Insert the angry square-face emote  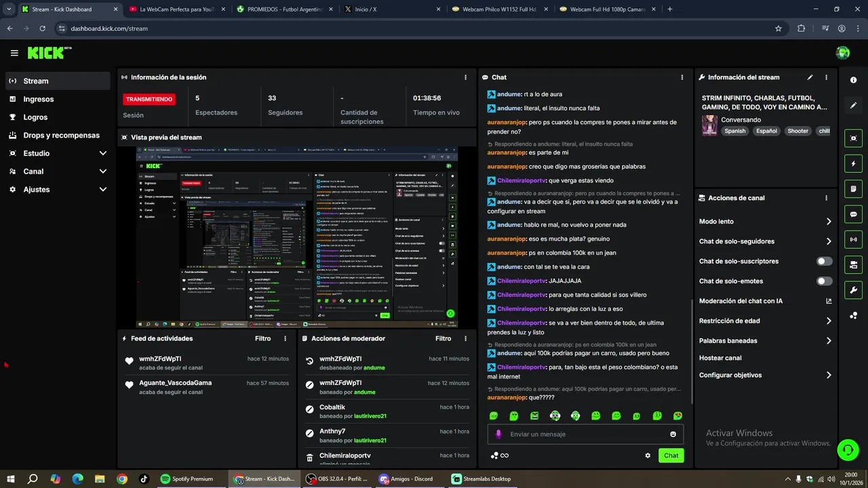click(x=534, y=415)
